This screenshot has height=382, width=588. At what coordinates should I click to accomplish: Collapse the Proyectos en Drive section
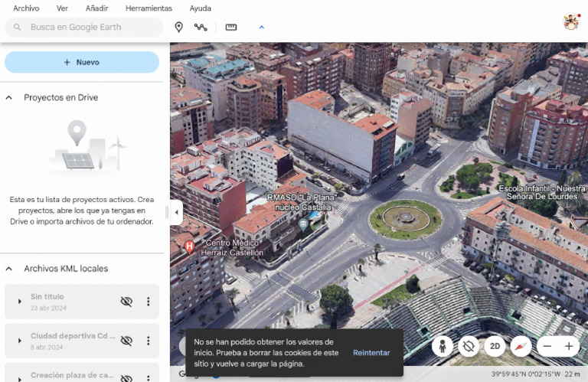point(9,98)
